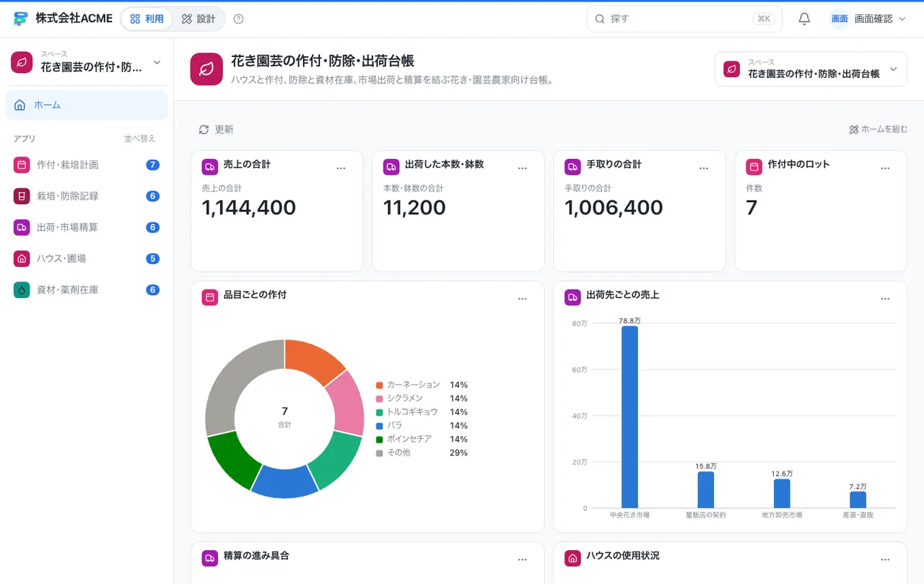Image resolution: width=924 pixels, height=584 pixels.
Task: Open more options for 品目ごとの作付 chart
Action: pyautogui.click(x=523, y=299)
